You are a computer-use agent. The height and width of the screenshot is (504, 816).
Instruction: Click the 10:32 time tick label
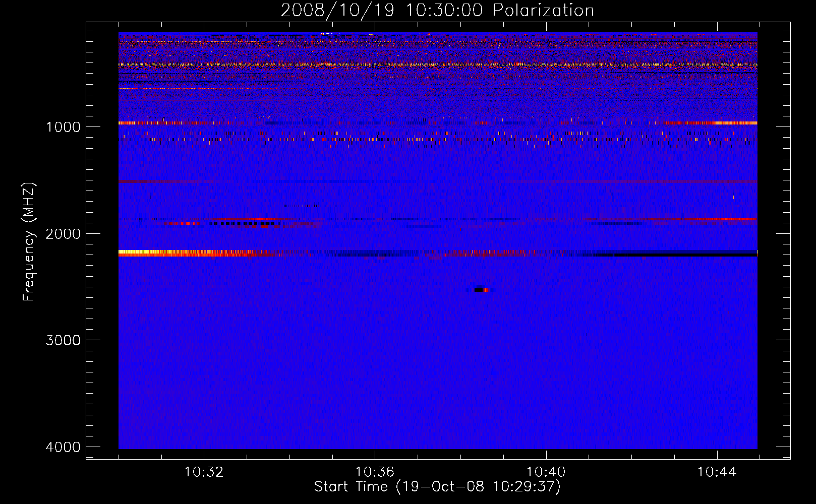(x=204, y=472)
